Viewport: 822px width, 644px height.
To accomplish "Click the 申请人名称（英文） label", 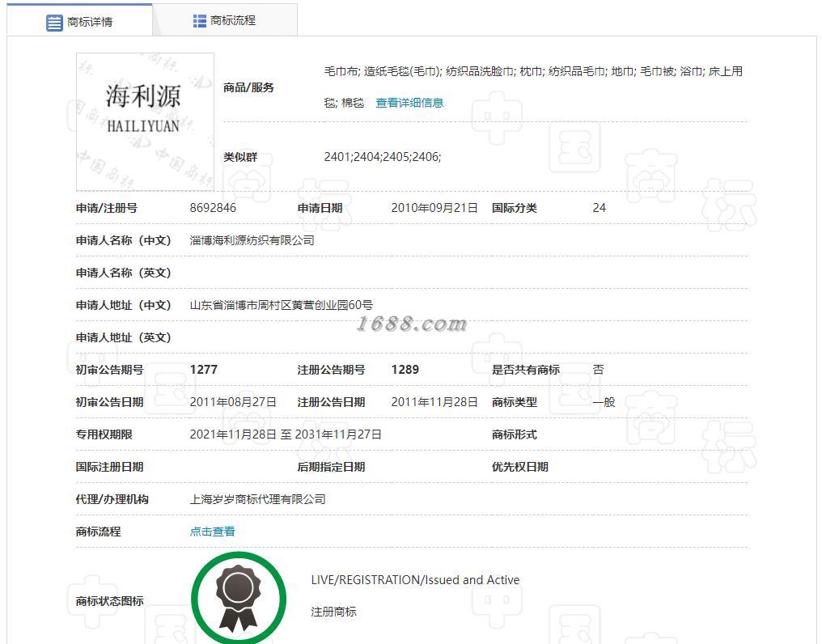I will 124,273.
